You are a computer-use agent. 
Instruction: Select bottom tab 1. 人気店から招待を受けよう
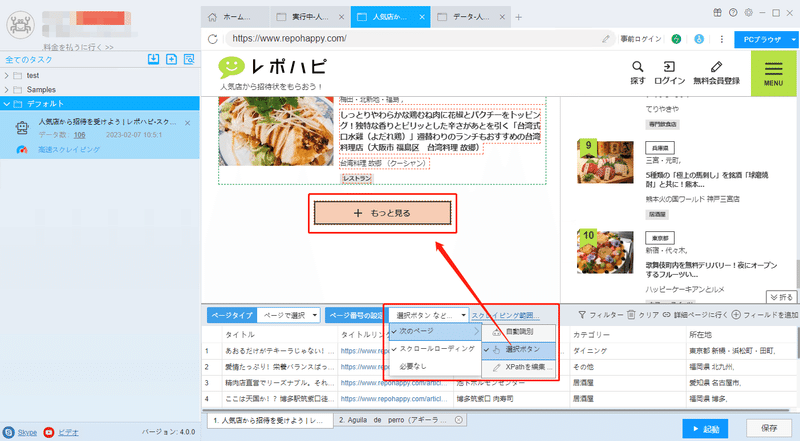270,421
